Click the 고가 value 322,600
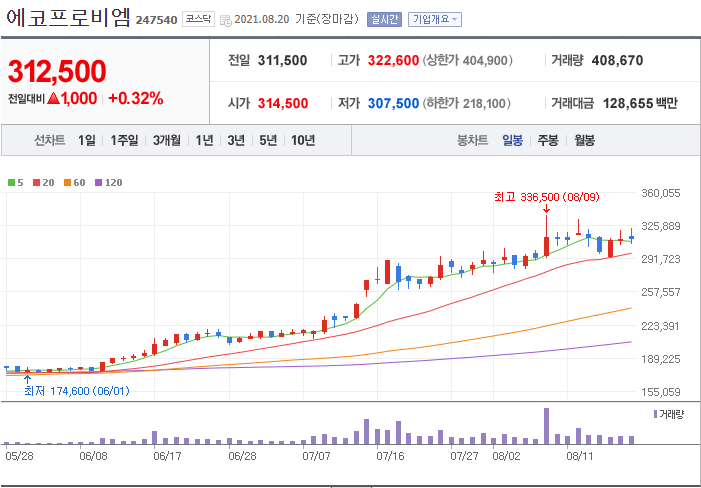The width and height of the screenshot is (701, 488). click(x=393, y=60)
